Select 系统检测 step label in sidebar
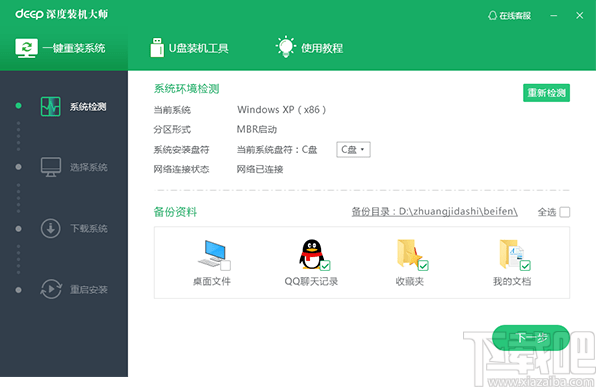The image size is (598, 387). point(88,107)
